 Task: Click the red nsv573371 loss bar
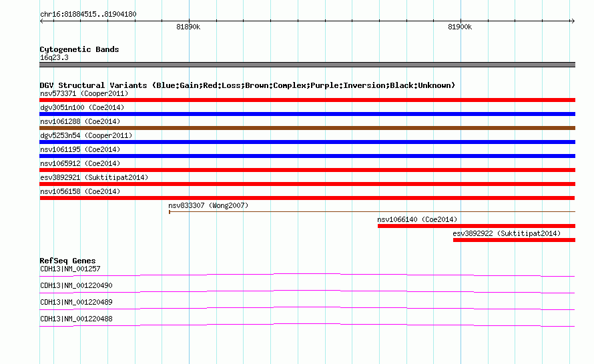(x=307, y=100)
